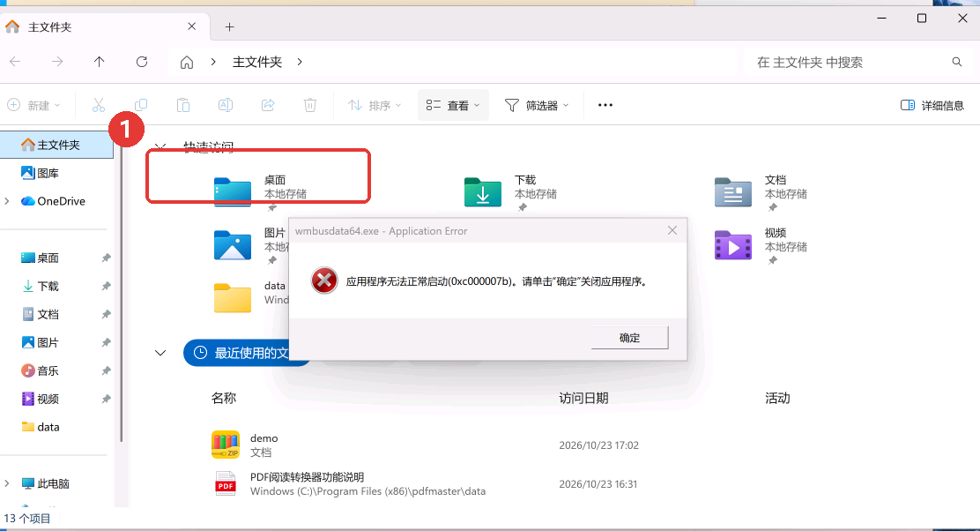Sort by the 活动 column header
The height and width of the screenshot is (531, 980).
[x=777, y=398]
